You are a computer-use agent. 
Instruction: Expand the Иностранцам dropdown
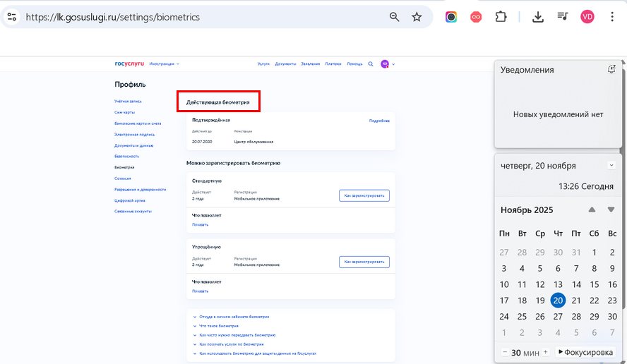(x=165, y=64)
